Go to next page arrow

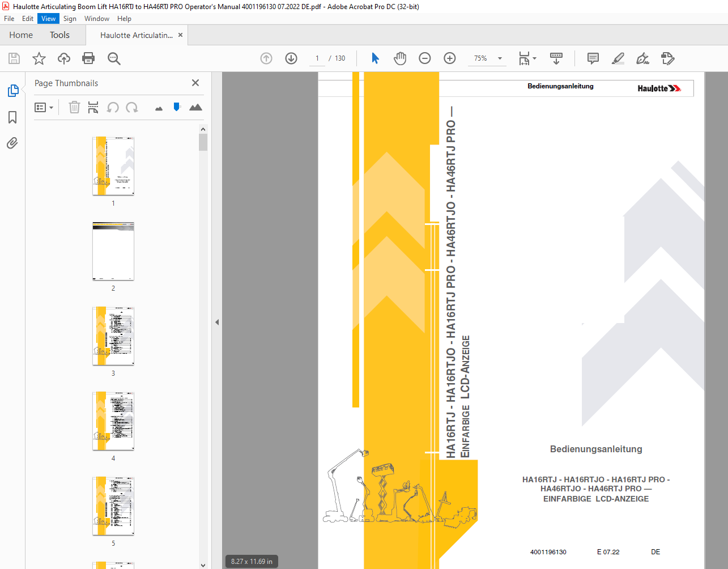(291, 58)
